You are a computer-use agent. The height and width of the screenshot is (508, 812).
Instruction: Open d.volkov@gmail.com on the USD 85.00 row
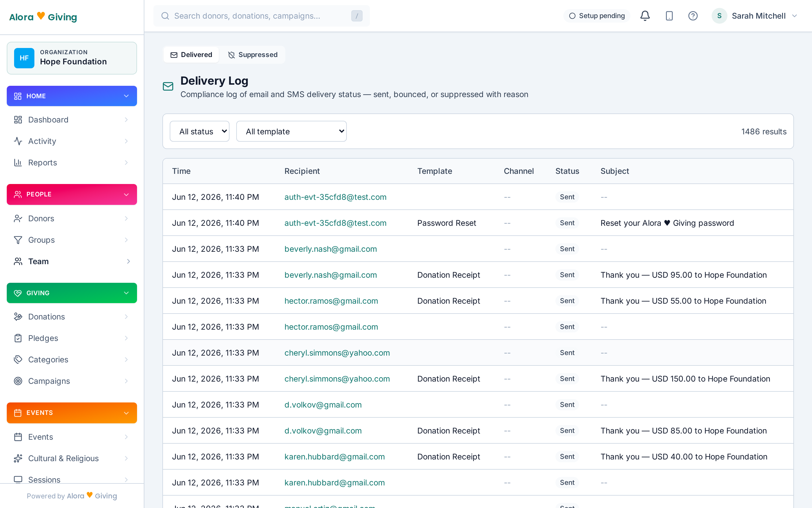click(x=323, y=431)
